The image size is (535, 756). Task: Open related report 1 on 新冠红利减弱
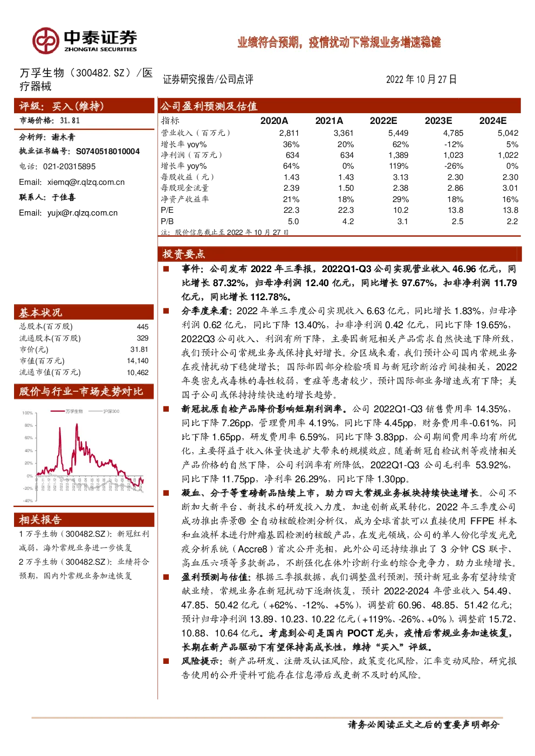pos(84,540)
